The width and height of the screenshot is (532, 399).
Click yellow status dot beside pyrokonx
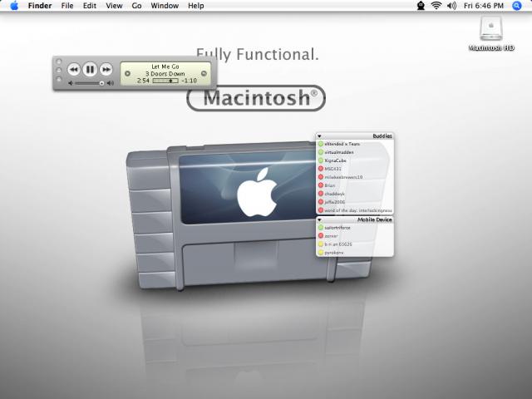(x=321, y=253)
